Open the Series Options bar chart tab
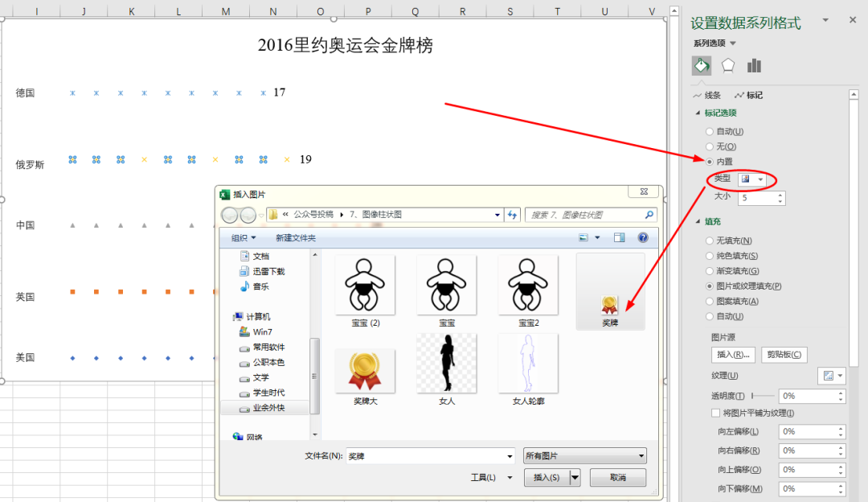 click(x=754, y=66)
